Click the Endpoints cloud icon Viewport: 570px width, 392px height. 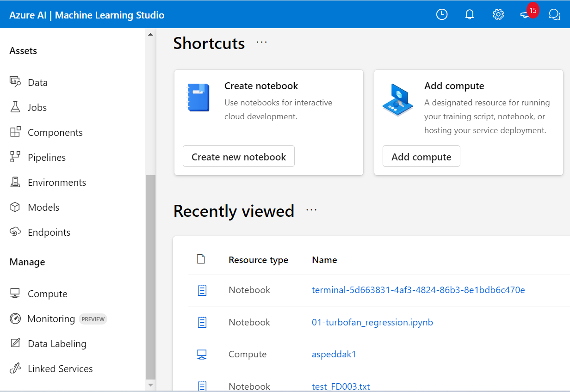pyautogui.click(x=15, y=232)
